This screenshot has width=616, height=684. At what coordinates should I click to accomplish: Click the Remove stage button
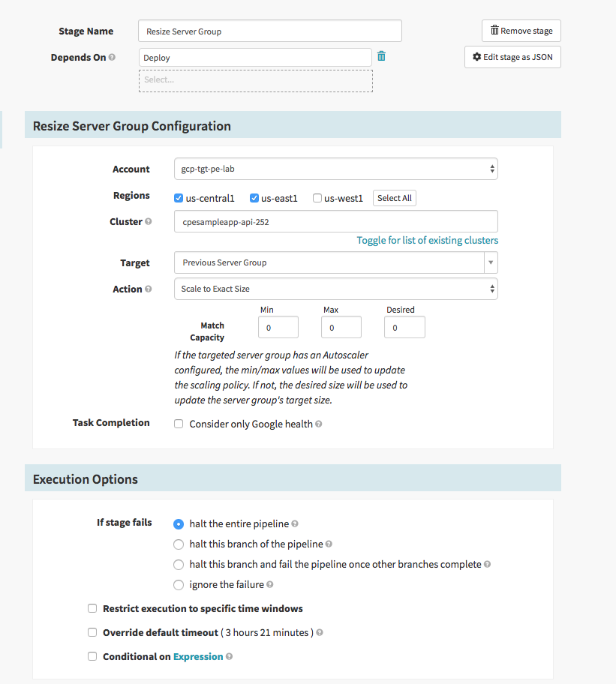[521, 30]
